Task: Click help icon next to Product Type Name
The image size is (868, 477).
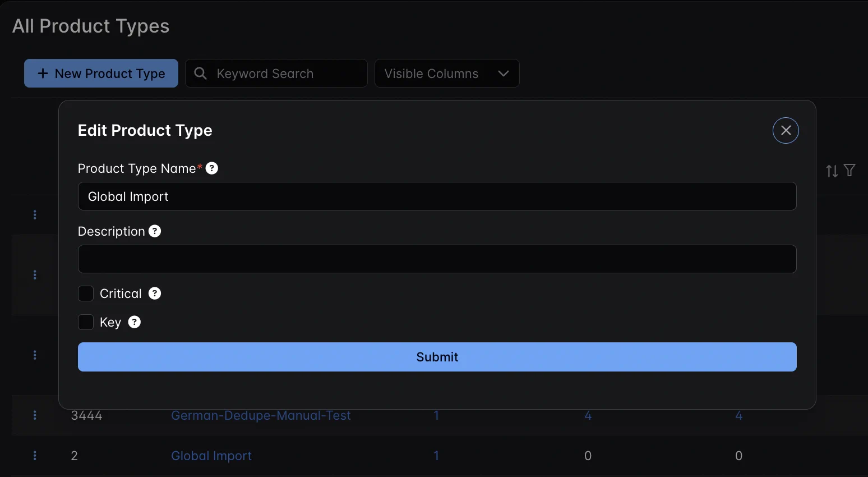Action: coord(212,168)
